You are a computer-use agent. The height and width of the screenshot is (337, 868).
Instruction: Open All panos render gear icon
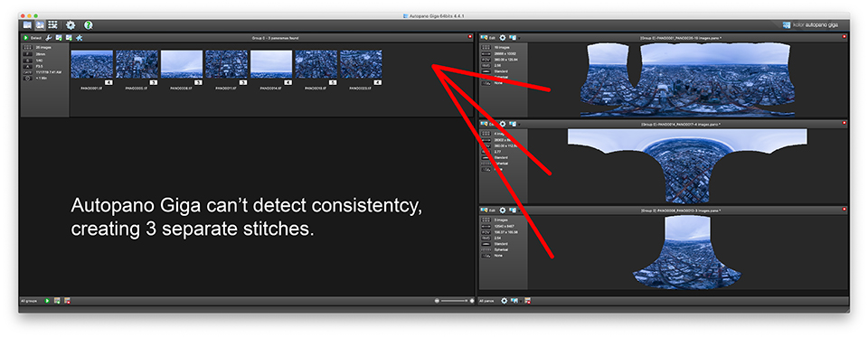tap(505, 301)
